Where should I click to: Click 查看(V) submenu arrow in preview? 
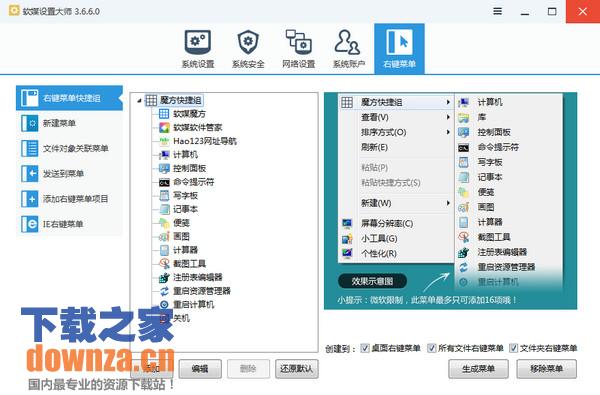(448, 117)
